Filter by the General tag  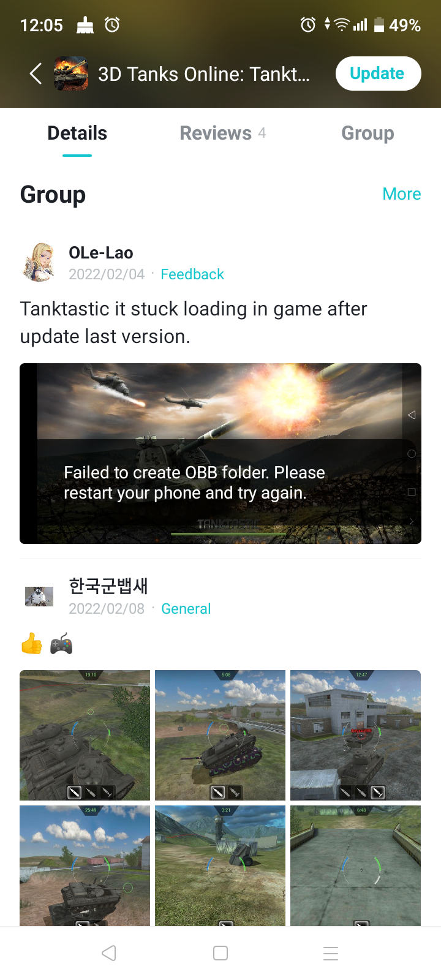coord(186,609)
